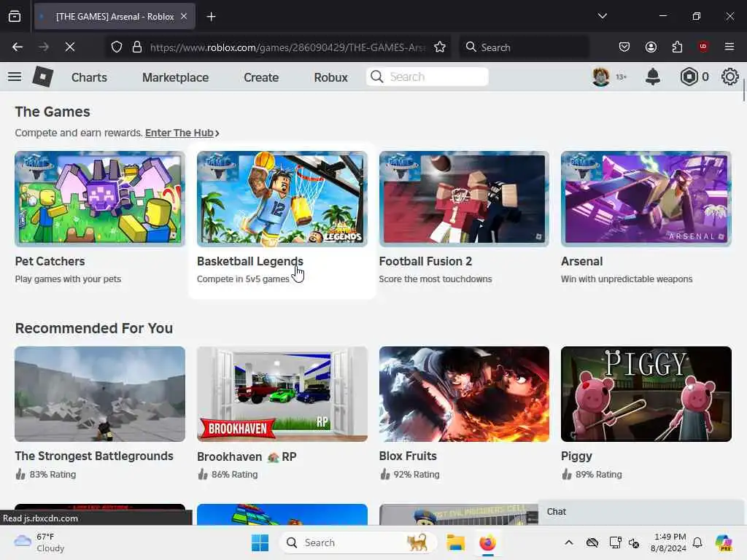Click the 92% Rating text under Blox Fruits
The height and width of the screenshot is (560, 747).
coord(416,475)
